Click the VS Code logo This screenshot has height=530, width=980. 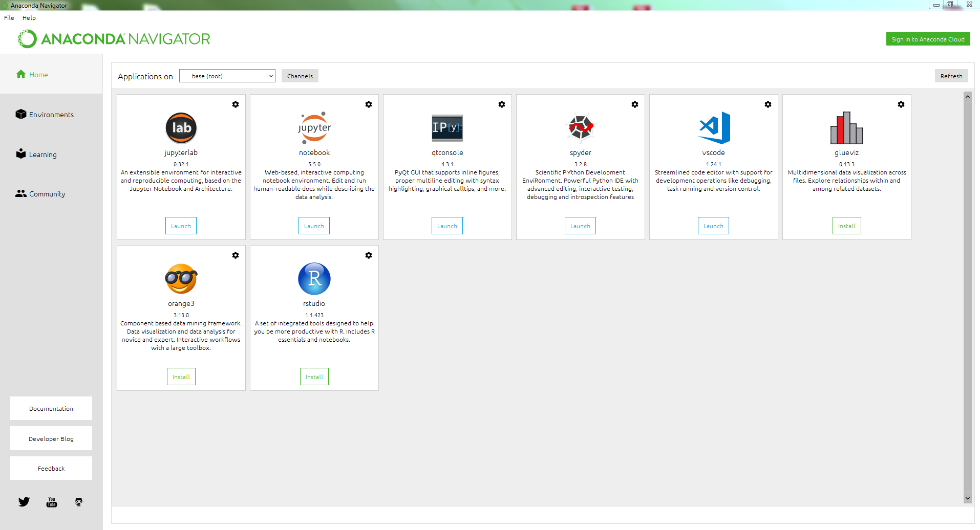click(714, 128)
